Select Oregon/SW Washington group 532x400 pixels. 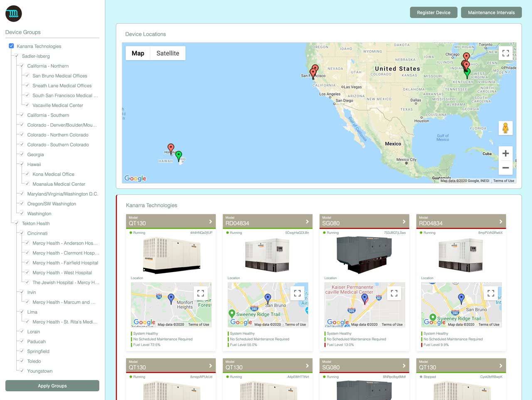tap(52, 204)
